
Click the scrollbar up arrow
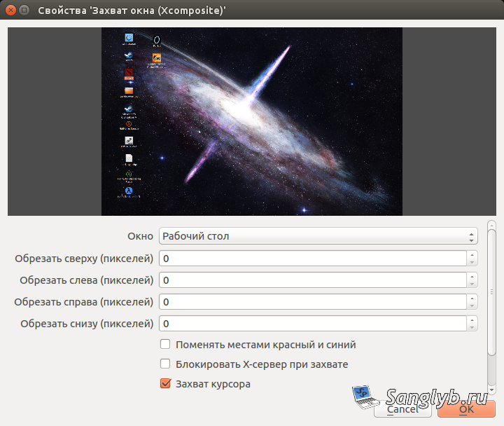tap(491, 225)
